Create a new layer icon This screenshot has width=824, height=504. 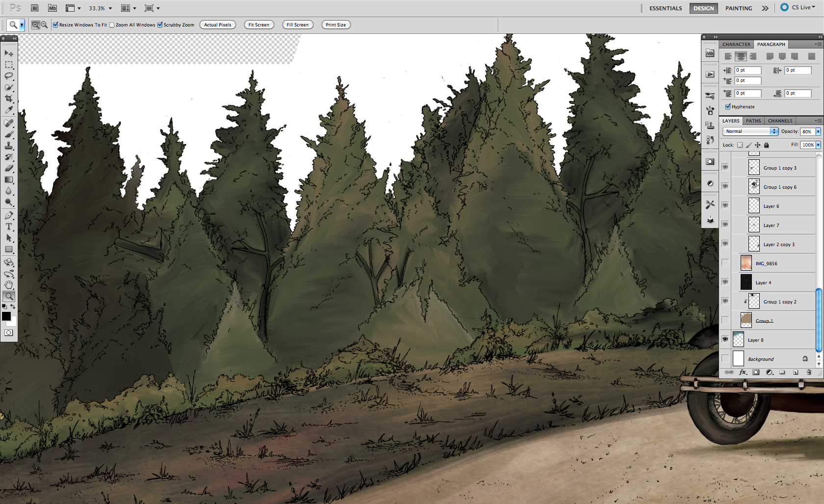pyautogui.click(x=796, y=373)
